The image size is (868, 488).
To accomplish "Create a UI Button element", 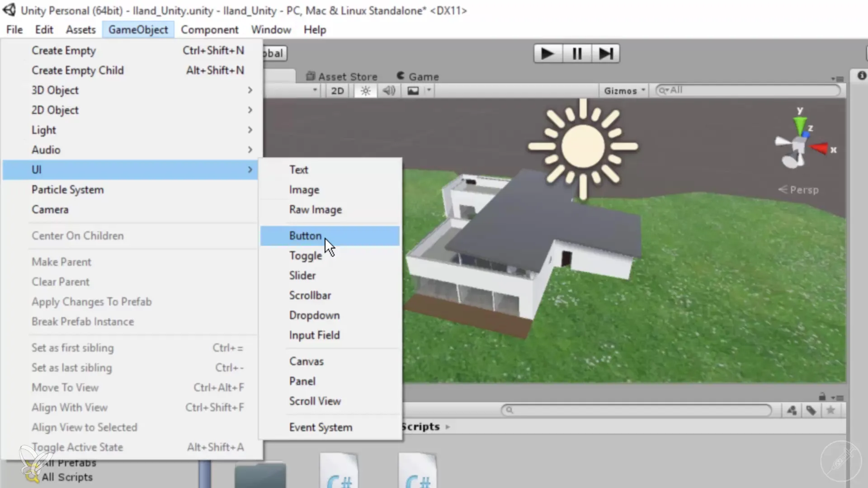I will [330, 236].
